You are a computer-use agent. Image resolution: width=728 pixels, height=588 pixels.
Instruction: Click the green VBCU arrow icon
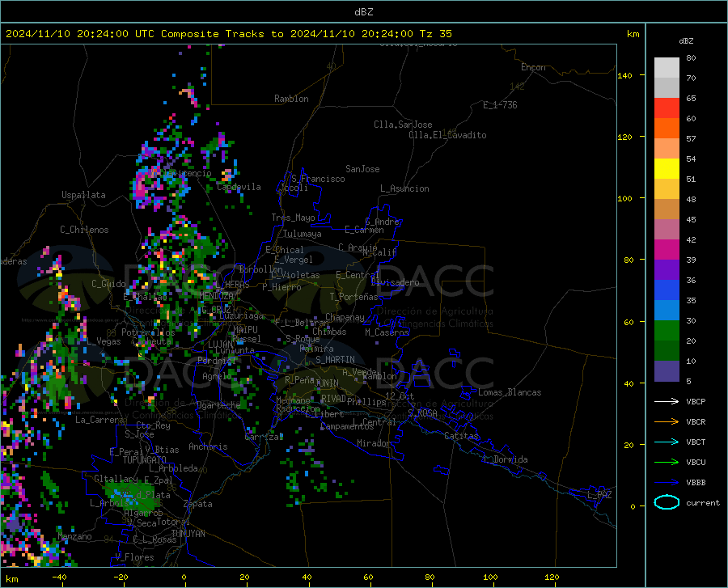667,463
